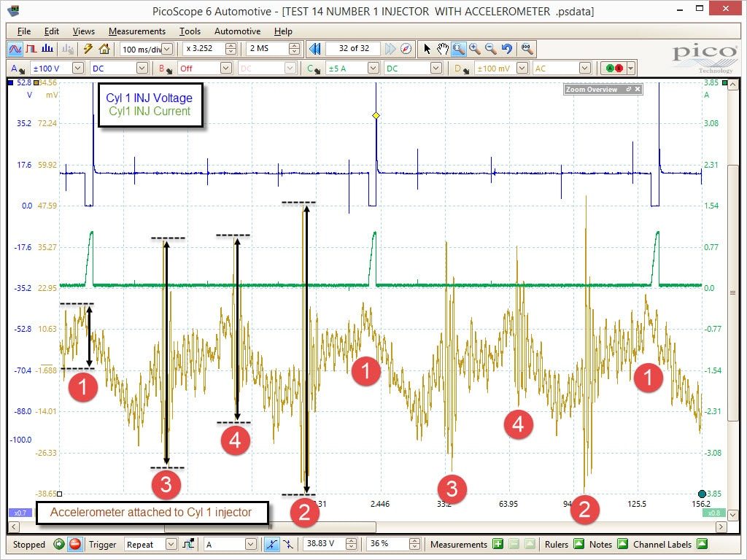Click the x0.8 axis scale button
747x560 pixels.
[714, 513]
